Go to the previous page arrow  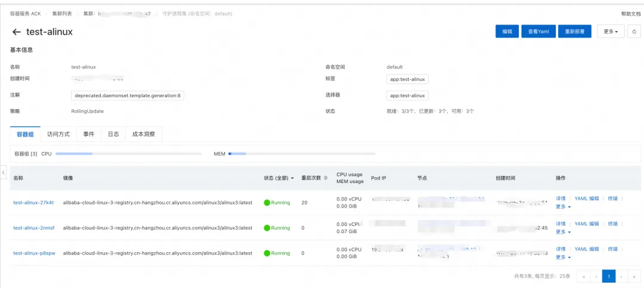click(596, 277)
